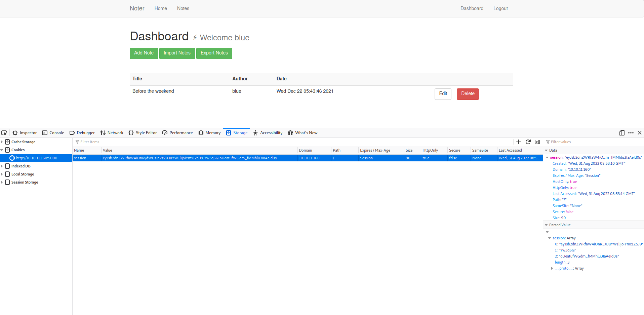Expand the Local Storage tree node

coord(2,174)
